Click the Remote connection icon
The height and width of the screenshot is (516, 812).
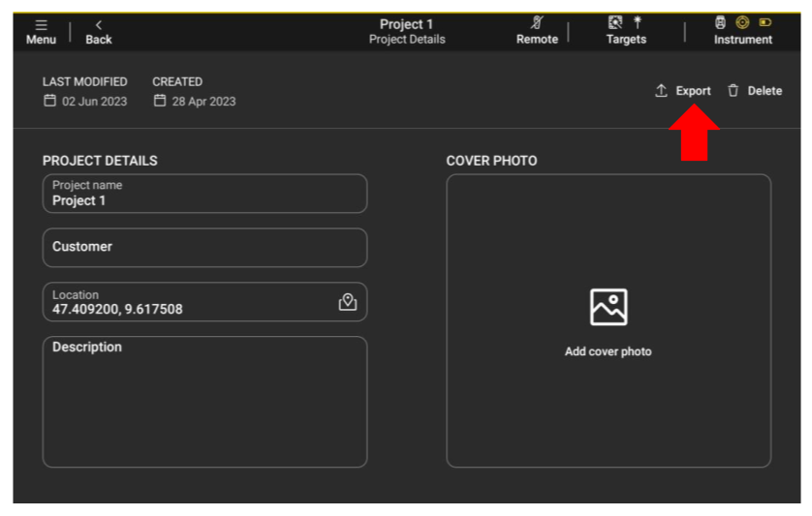[x=537, y=23]
